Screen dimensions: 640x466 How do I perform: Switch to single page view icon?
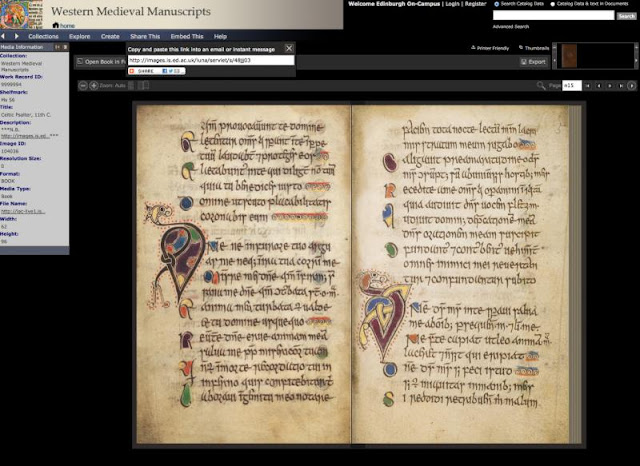coord(131,86)
